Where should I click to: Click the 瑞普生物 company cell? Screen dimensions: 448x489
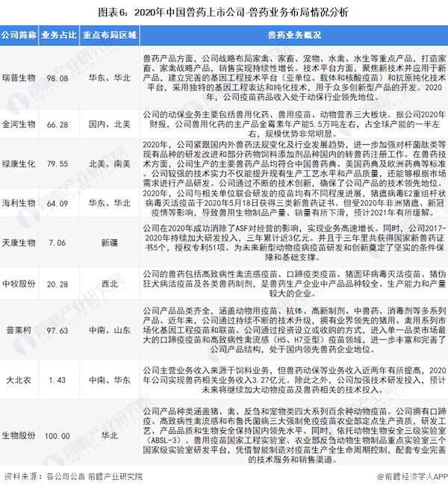tap(19, 78)
